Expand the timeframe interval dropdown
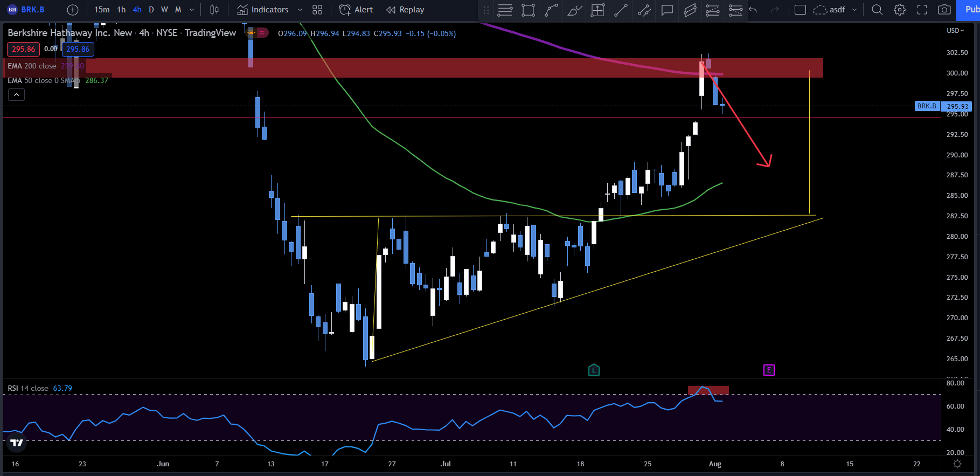 [x=192, y=10]
